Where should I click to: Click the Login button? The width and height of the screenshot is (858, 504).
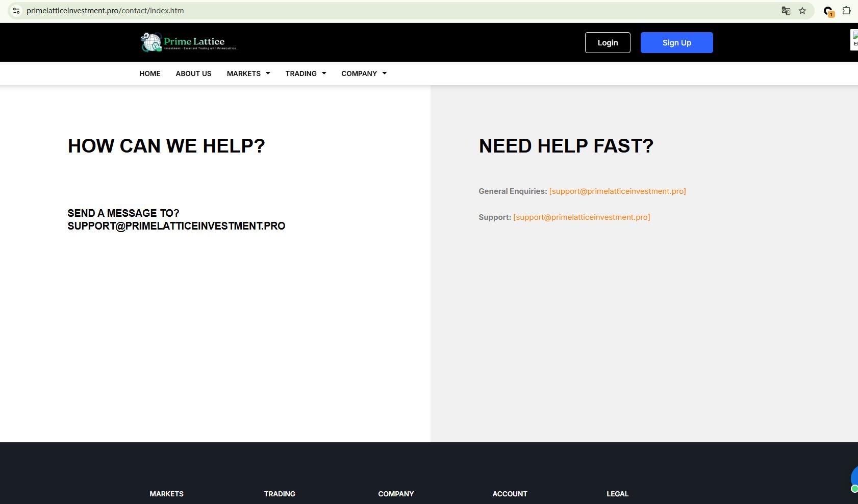tap(608, 43)
